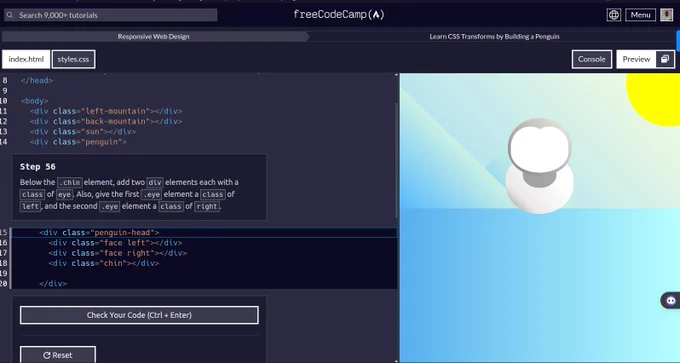The height and width of the screenshot is (363, 680).
Task: Click the Step 56 heading
Action: (38, 167)
